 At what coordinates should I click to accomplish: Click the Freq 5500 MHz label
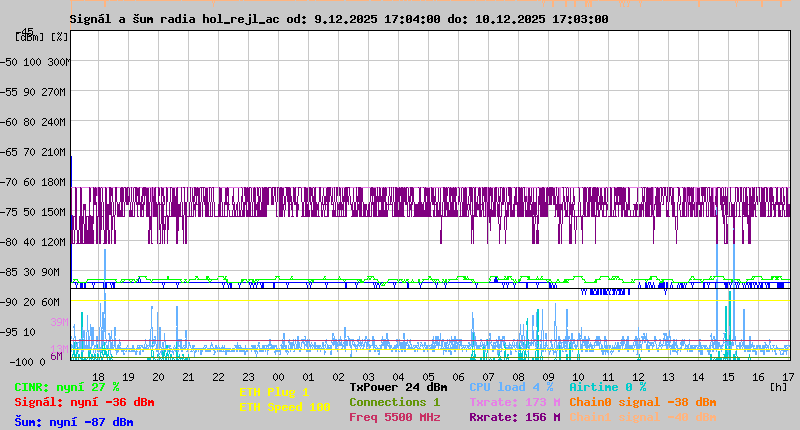(x=394, y=417)
